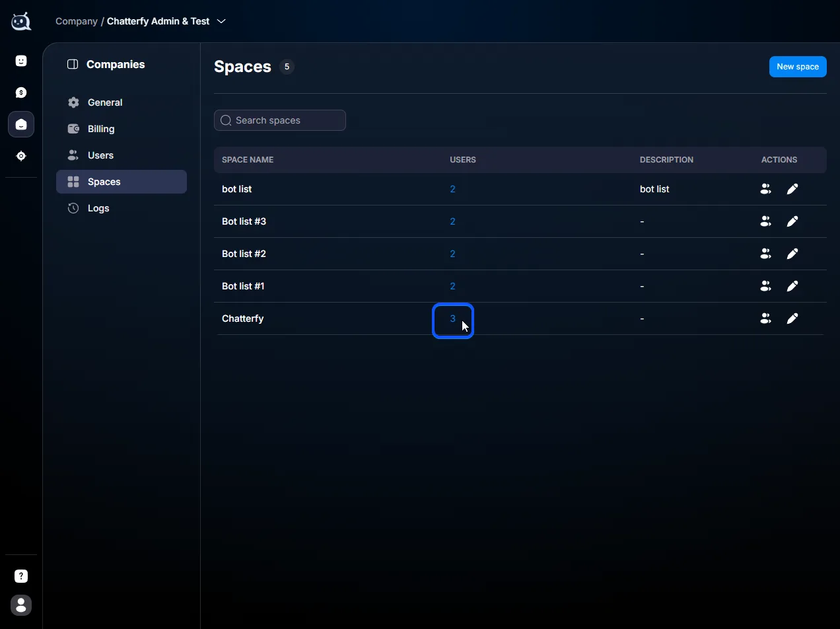Edit the Bot list #2 space
The image size is (840, 629).
pos(792,254)
